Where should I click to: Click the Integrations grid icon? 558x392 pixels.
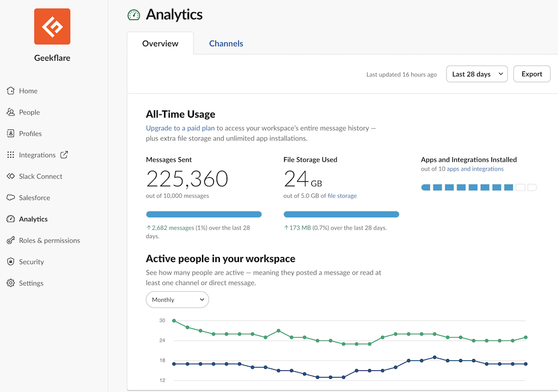click(x=11, y=155)
